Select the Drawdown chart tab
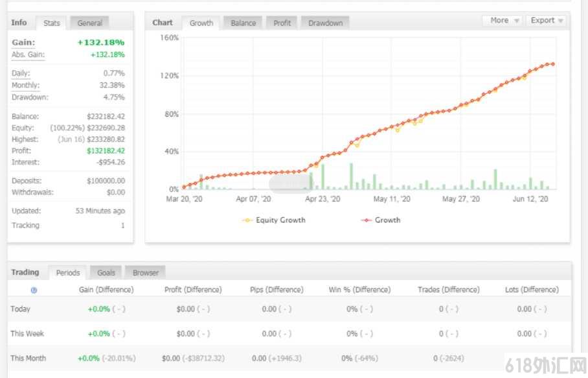 tap(325, 23)
